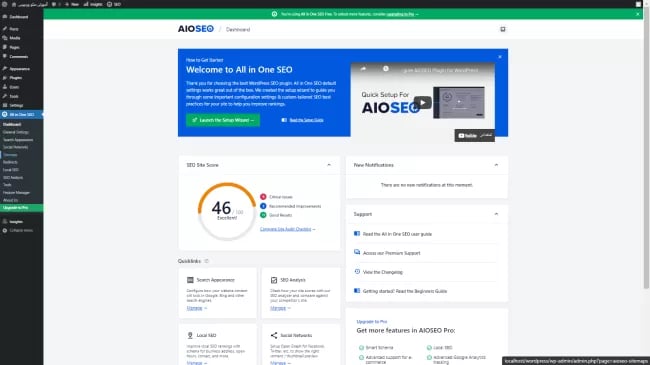The width and height of the screenshot is (650, 365).
Task: Open the Complete Site Audit Checklist link
Action: click(286, 229)
